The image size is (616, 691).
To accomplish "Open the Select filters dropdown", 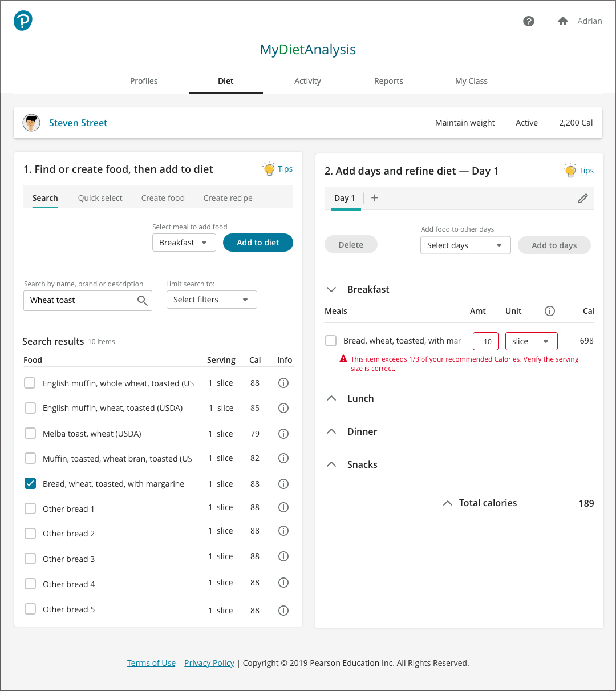I will pyautogui.click(x=212, y=300).
